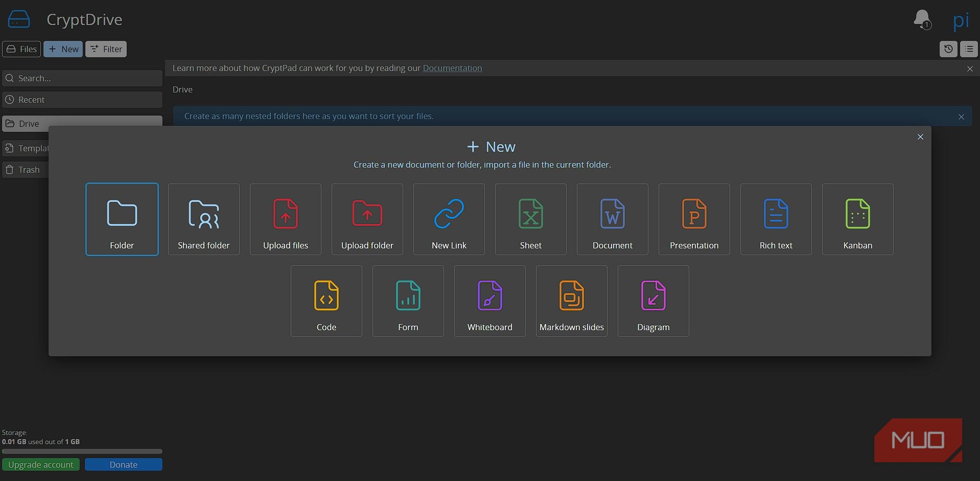Create new Markdown slides
Screen dimensions: 980x481
pyautogui.click(x=572, y=301)
